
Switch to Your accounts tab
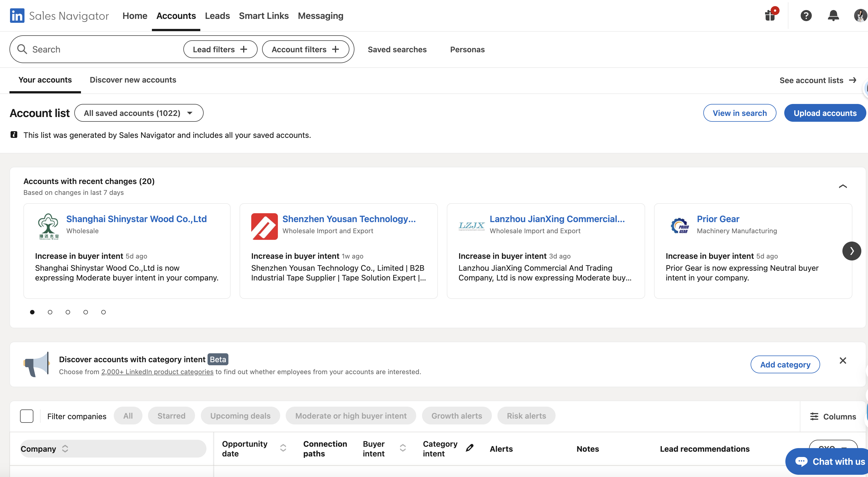point(45,80)
